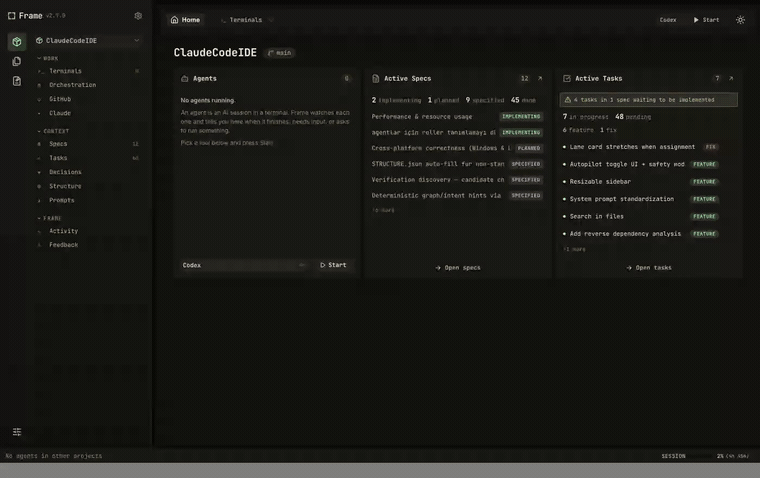
Task: Click the ClaudeCodeIDE page heading
Action: coord(215,52)
